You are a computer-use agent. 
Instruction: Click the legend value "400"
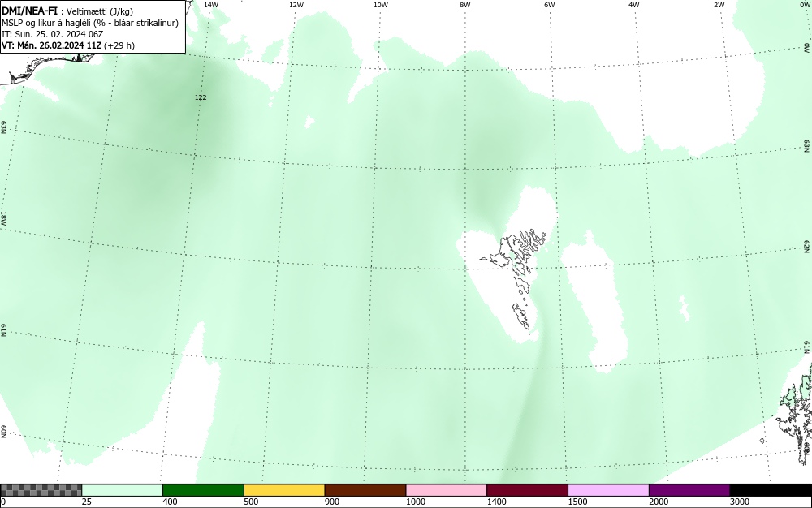(170, 502)
